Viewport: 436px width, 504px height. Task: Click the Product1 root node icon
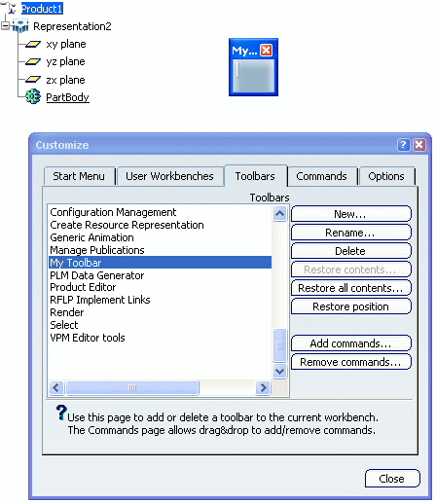coord(13,9)
